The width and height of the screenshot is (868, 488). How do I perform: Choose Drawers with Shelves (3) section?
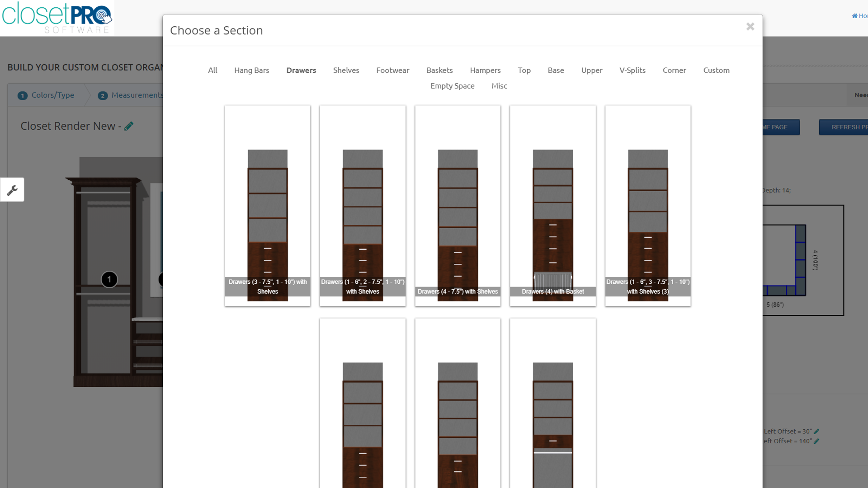click(x=648, y=206)
